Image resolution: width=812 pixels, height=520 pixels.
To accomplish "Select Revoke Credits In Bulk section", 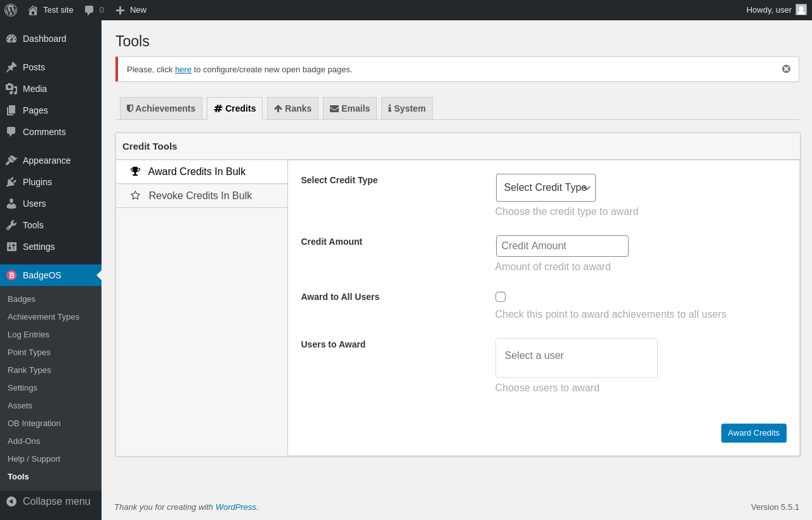I will [x=200, y=196].
